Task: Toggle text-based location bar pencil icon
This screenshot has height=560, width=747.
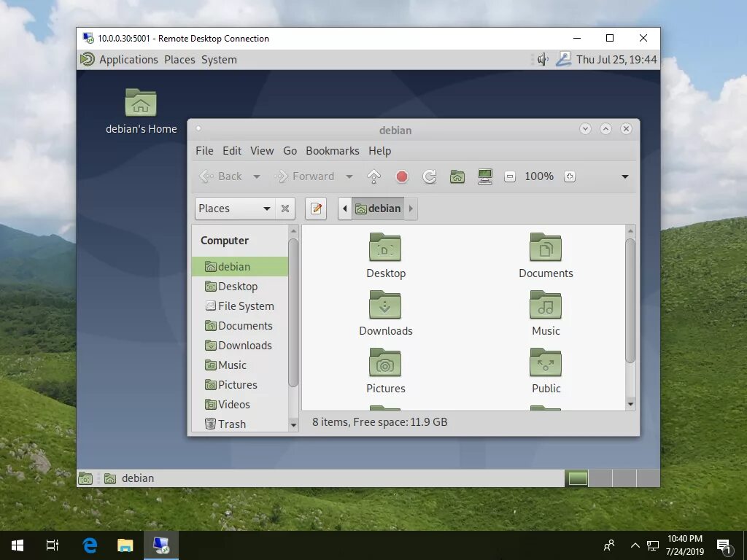Action: 316,209
